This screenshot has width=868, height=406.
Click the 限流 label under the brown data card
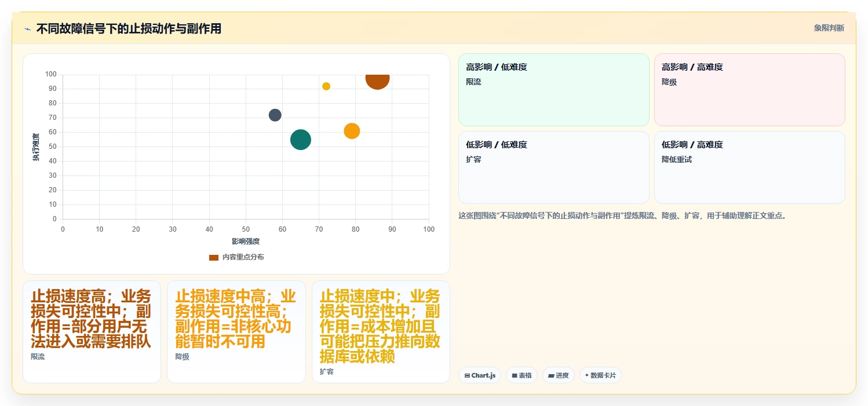click(x=38, y=357)
